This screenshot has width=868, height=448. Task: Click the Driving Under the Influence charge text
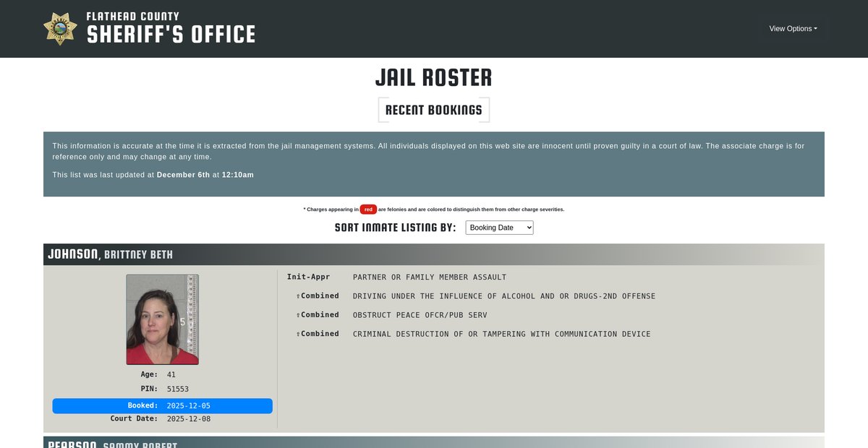pyautogui.click(x=503, y=296)
